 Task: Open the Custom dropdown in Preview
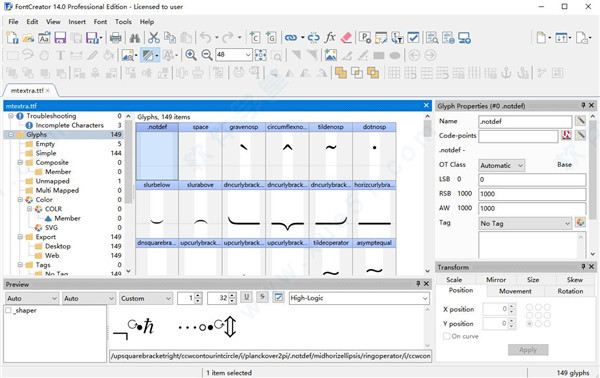pos(146,298)
